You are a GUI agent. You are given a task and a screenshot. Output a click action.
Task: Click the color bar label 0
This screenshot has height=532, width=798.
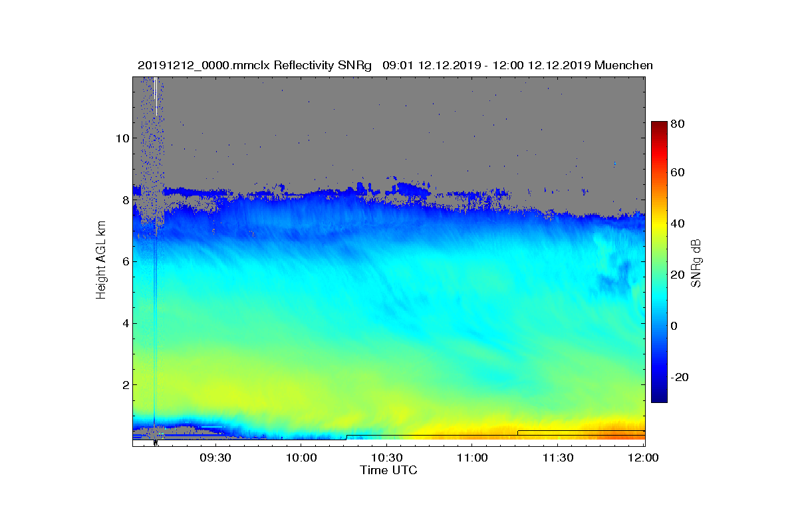[674, 326]
